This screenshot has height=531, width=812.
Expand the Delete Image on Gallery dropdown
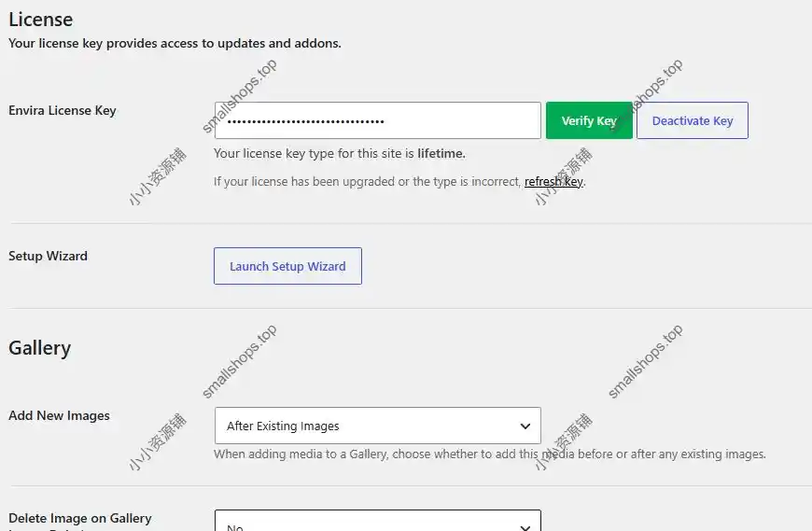pyautogui.click(x=377, y=521)
